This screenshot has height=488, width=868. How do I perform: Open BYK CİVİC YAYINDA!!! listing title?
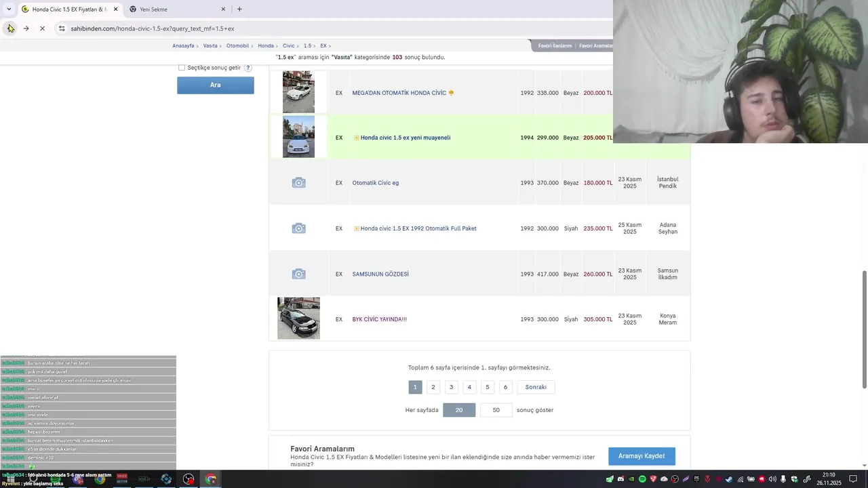tap(380, 319)
